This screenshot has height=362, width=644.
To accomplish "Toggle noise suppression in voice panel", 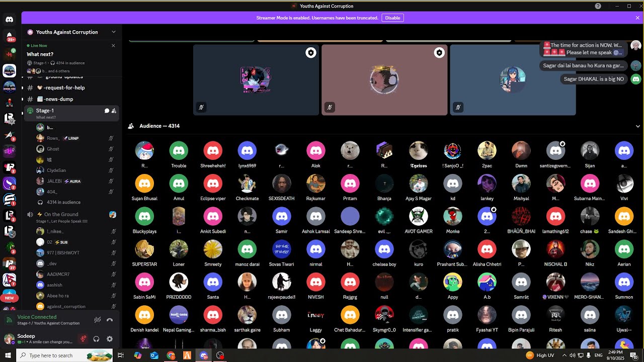I will (98, 320).
